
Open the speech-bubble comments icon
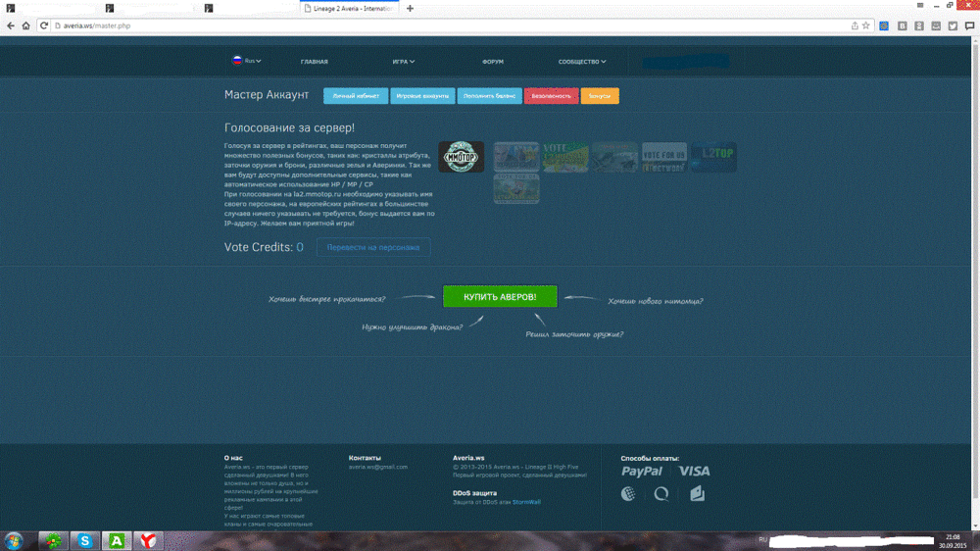click(969, 25)
